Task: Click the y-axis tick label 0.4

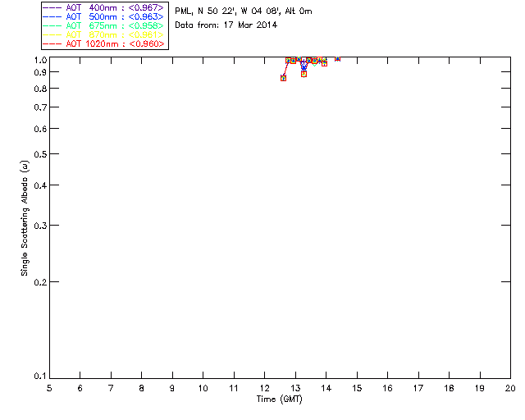Action: pos(40,185)
